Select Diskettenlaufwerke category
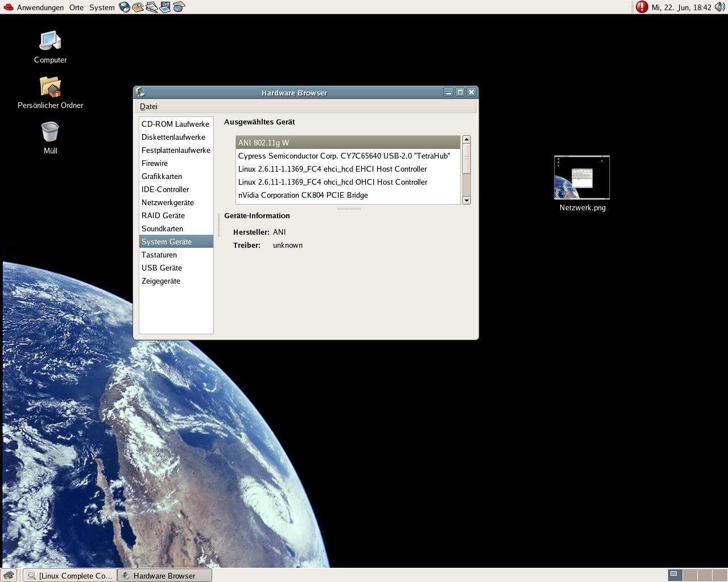Viewport: 728px width, 582px height. 176,137
